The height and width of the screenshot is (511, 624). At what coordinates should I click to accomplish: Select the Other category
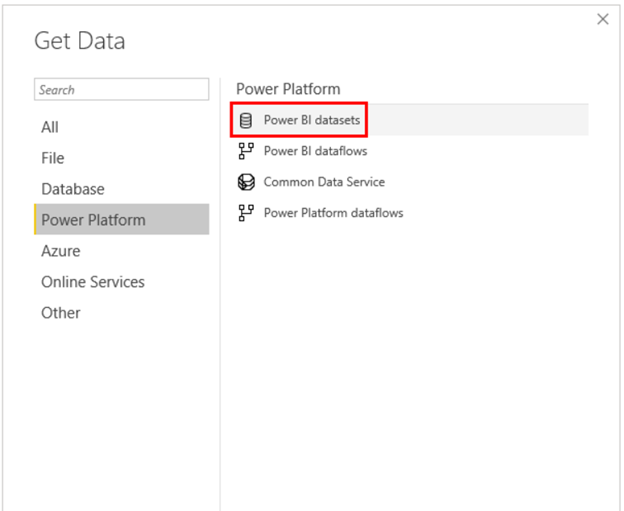121,313
